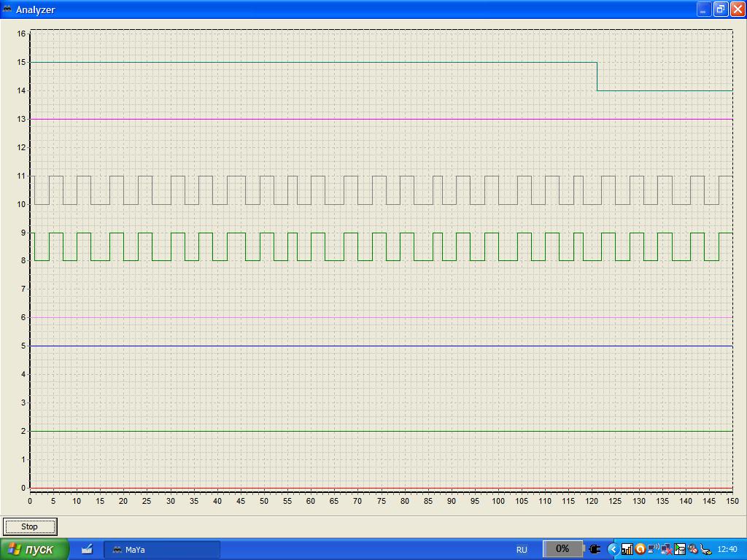Click the Safely Remove Hardware tray icon

pyautogui.click(x=706, y=550)
